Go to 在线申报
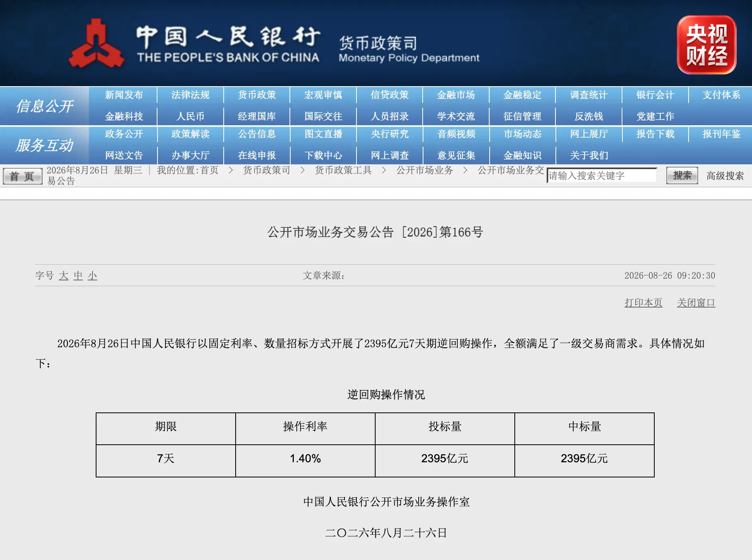Screen dimensions: 752x560 [257, 156]
